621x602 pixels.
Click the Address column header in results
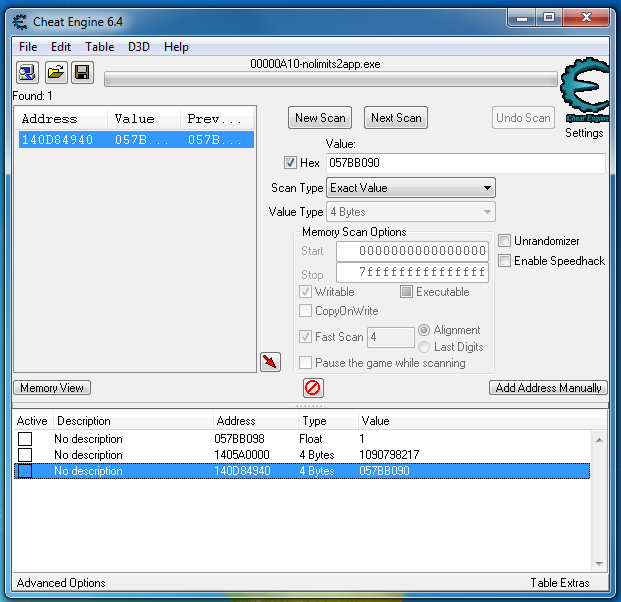pyautogui.click(x=61, y=118)
